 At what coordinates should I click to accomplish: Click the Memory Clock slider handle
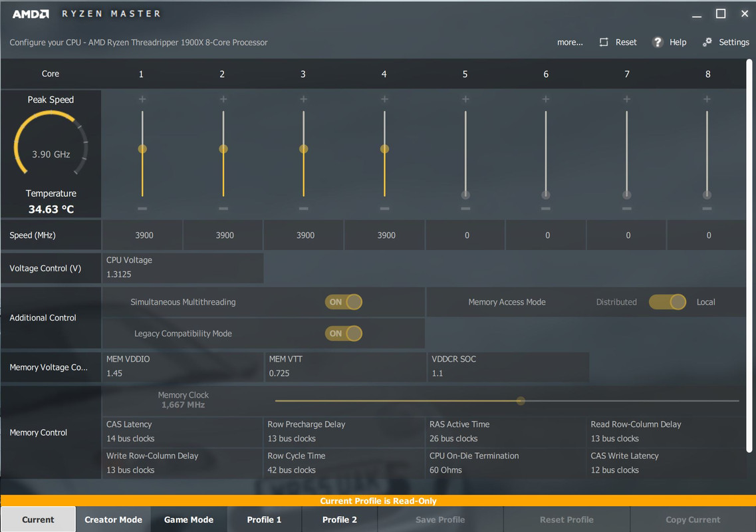point(521,401)
